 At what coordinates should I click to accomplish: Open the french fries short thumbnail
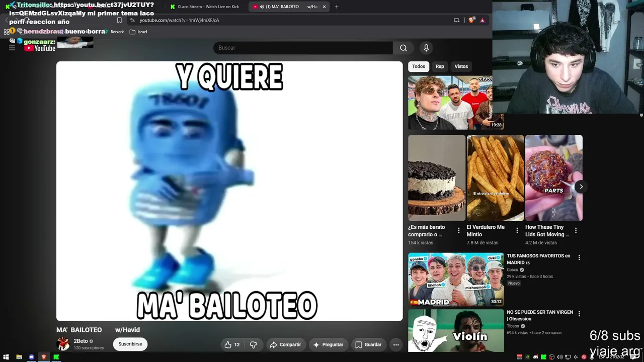tap(495, 178)
